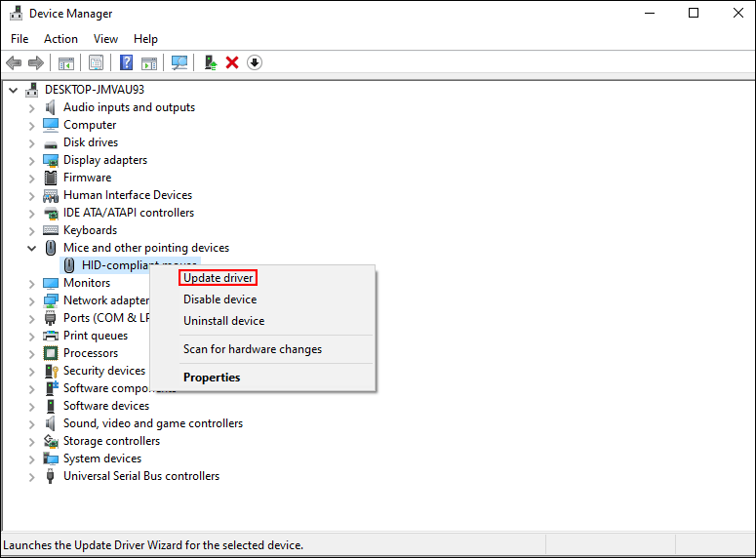The width and height of the screenshot is (756, 558).
Task: Select Mice and other pointing devices label
Action: pos(146,248)
